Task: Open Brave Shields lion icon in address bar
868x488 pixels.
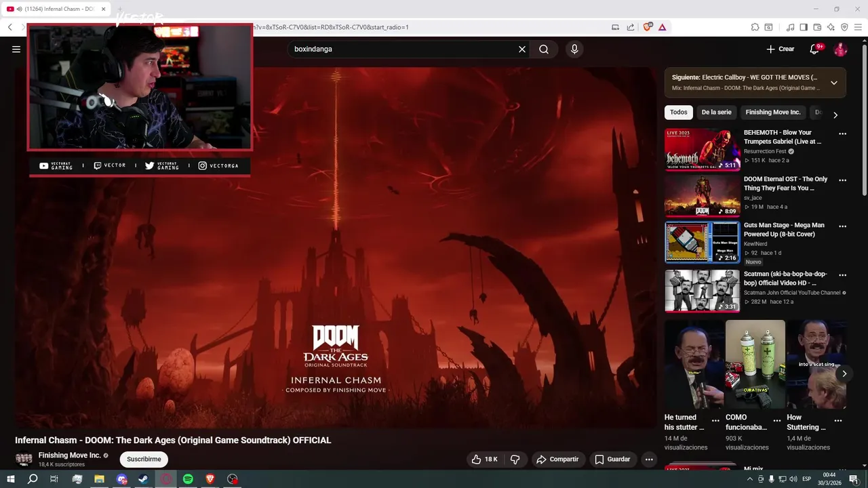Action: [648, 27]
